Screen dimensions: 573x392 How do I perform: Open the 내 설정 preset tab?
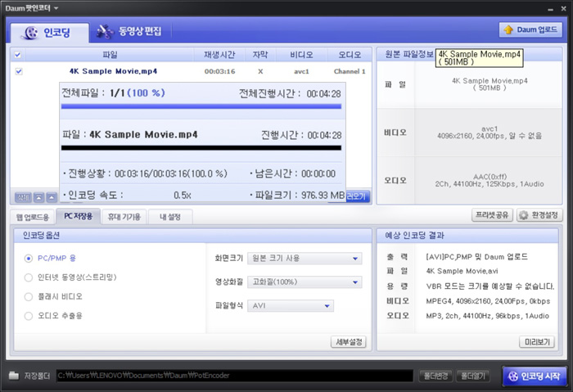pos(170,217)
